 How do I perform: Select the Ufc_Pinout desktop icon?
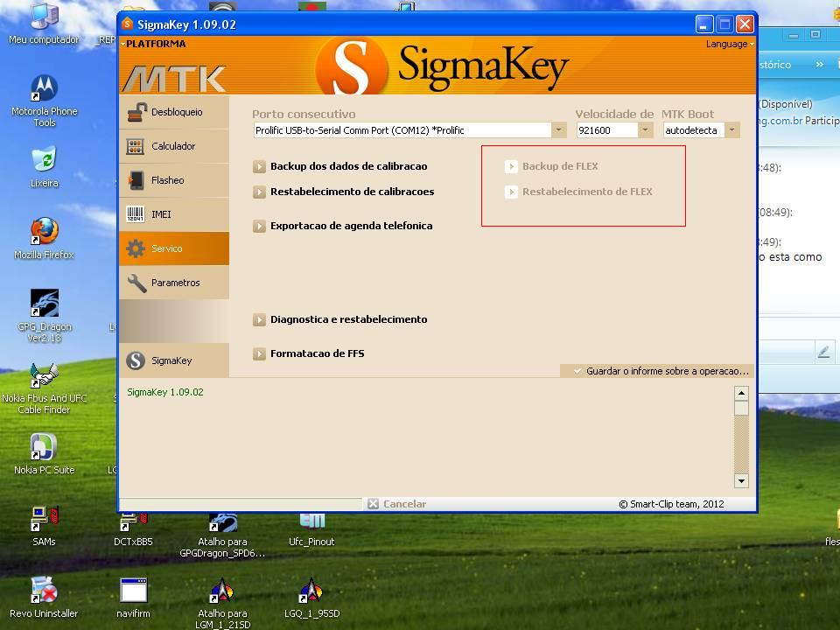coord(311,529)
